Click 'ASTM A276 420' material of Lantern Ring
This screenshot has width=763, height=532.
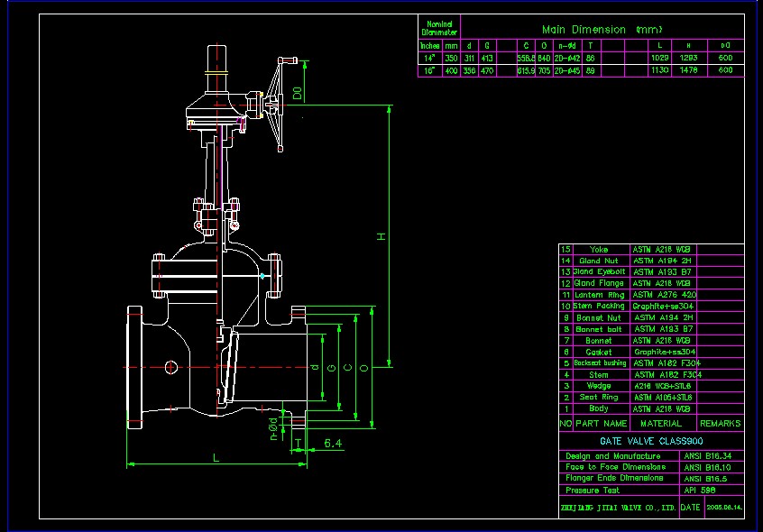pyautogui.click(x=664, y=295)
